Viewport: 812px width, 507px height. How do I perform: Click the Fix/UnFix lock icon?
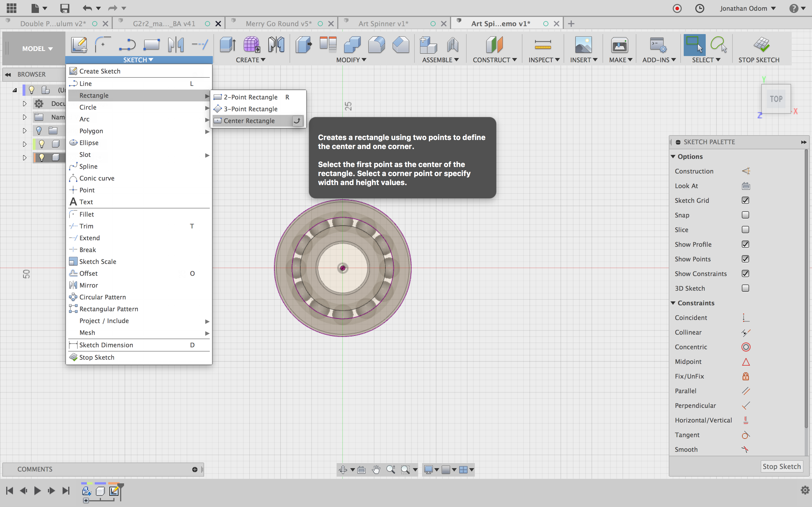click(x=745, y=376)
